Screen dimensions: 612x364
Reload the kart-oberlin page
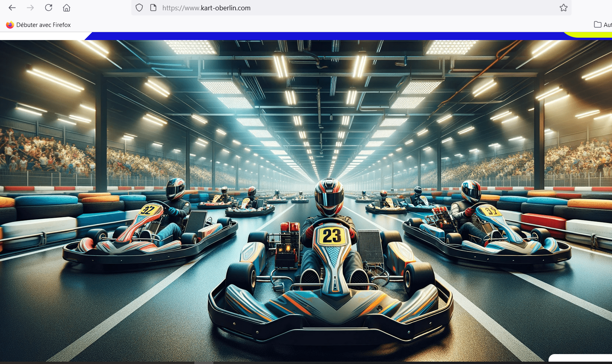click(x=48, y=8)
